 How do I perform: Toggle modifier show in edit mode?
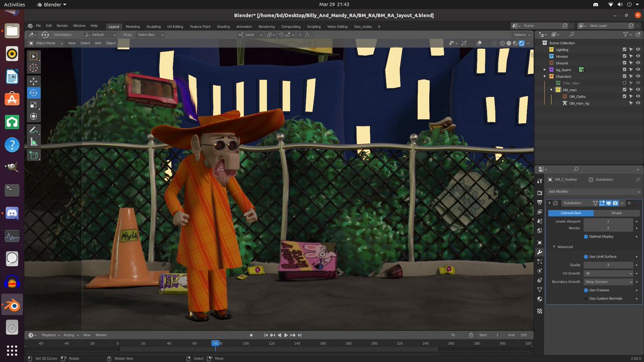(x=602, y=203)
